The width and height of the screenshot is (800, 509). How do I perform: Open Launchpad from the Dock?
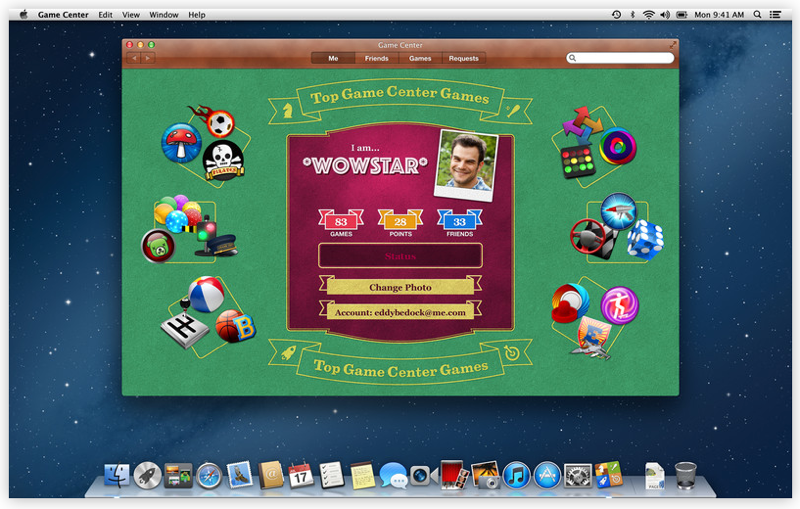(147, 475)
